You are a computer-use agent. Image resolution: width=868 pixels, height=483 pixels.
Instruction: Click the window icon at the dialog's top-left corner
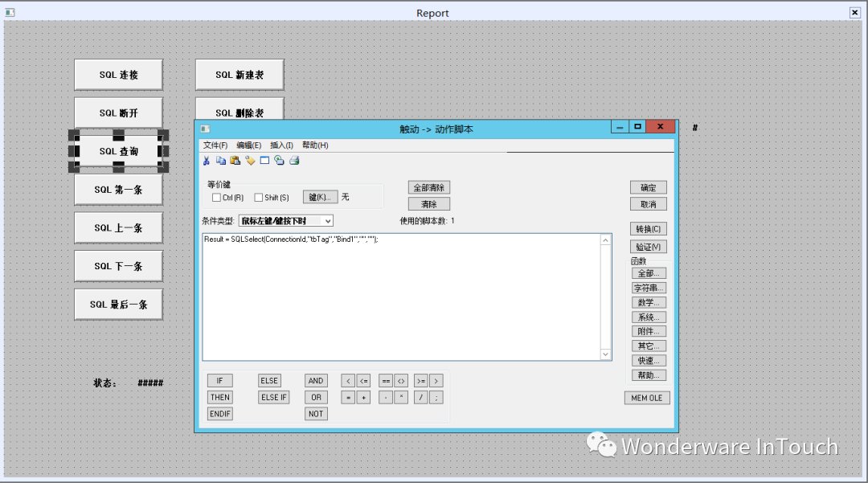pyautogui.click(x=204, y=128)
